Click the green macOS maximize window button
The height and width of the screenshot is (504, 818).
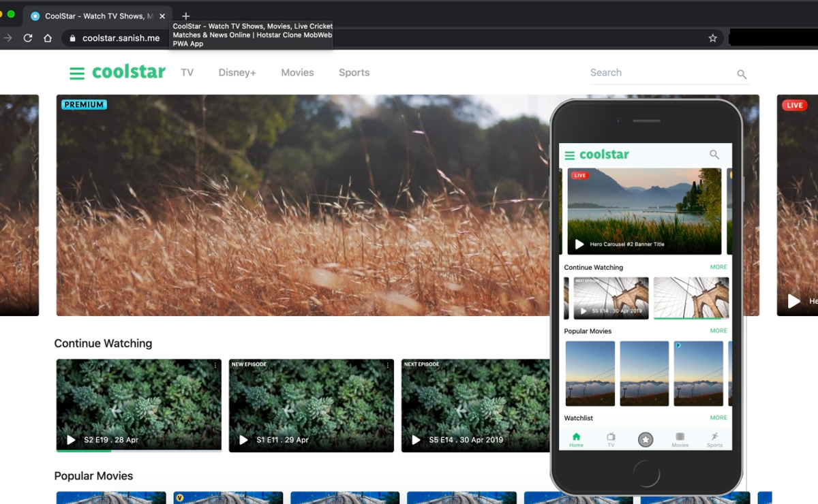coord(11,14)
